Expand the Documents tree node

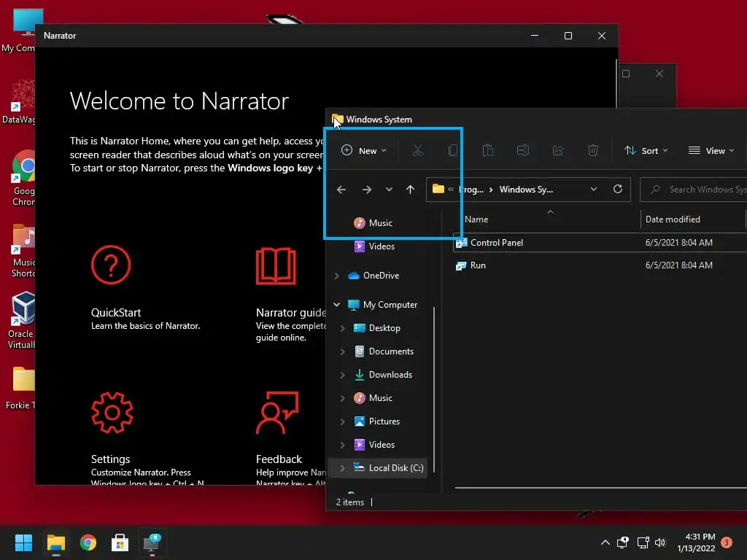[343, 351]
